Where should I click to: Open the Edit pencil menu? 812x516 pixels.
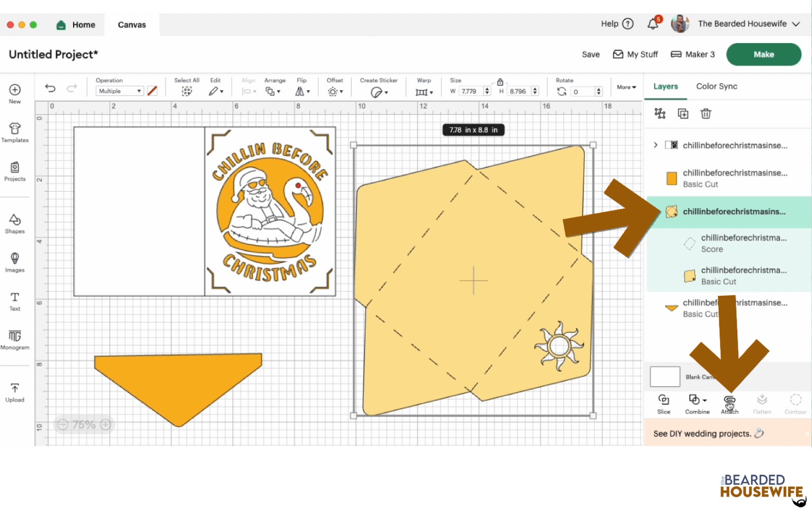(216, 91)
